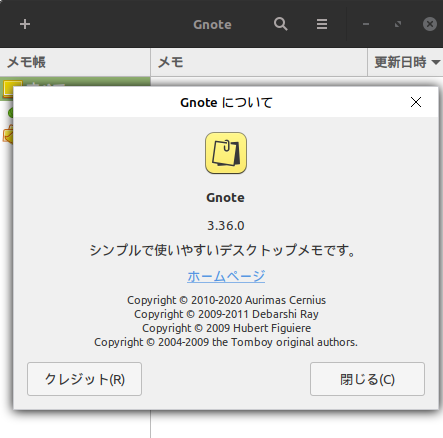Click text Copyright © 2009-2011 Debarshi Ray

[226, 314]
